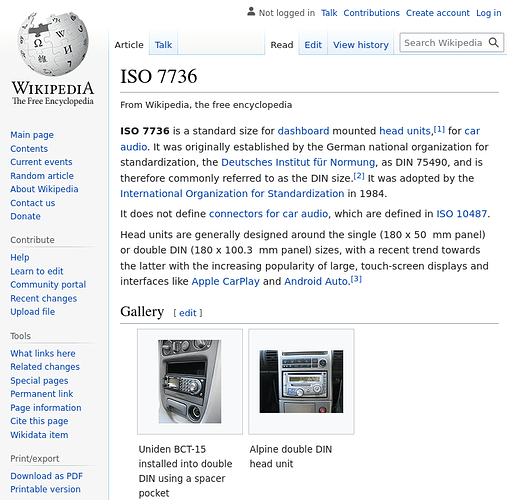
Task: Click the Contact us link
Action: (33, 203)
